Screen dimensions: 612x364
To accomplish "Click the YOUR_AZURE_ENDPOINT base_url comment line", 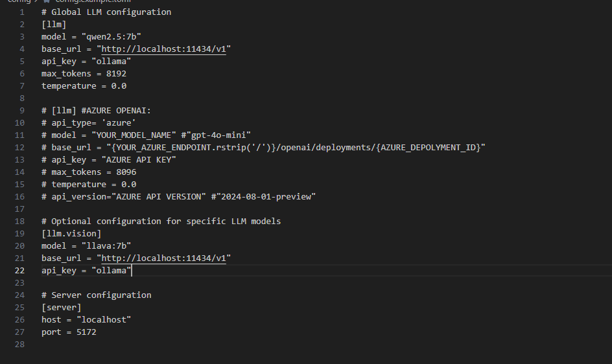I will coord(263,148).
